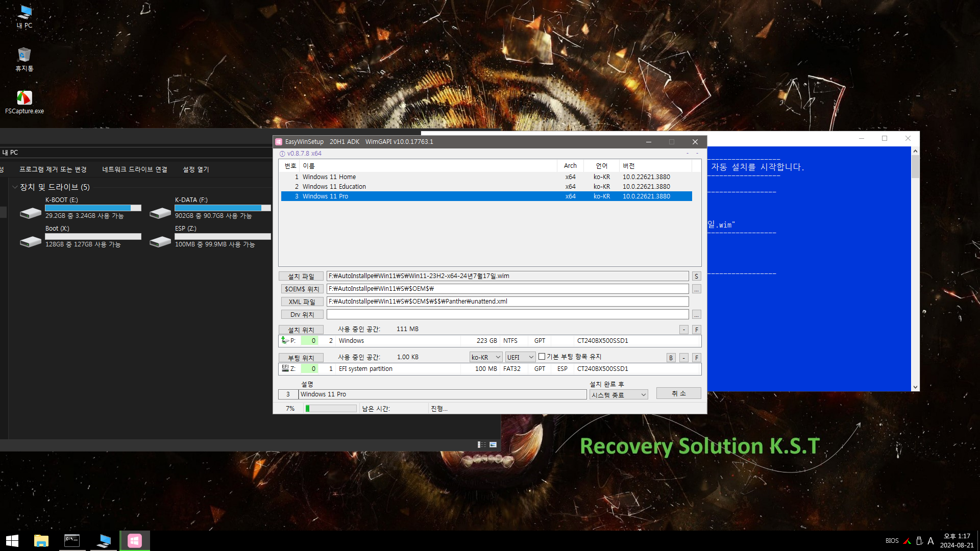Click the K-DATA (F:) drive icon
Screen dimensions: 980x551
[160, 213]
